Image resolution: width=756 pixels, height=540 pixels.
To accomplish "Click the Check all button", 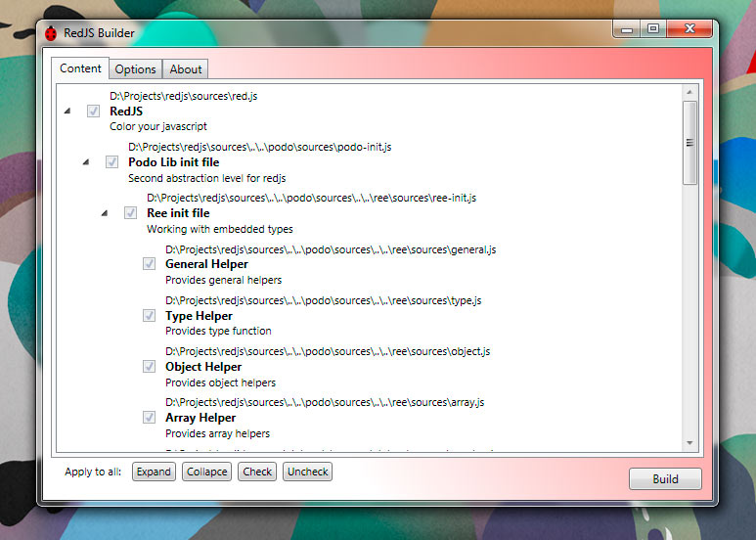I will [x=257, y=472].
